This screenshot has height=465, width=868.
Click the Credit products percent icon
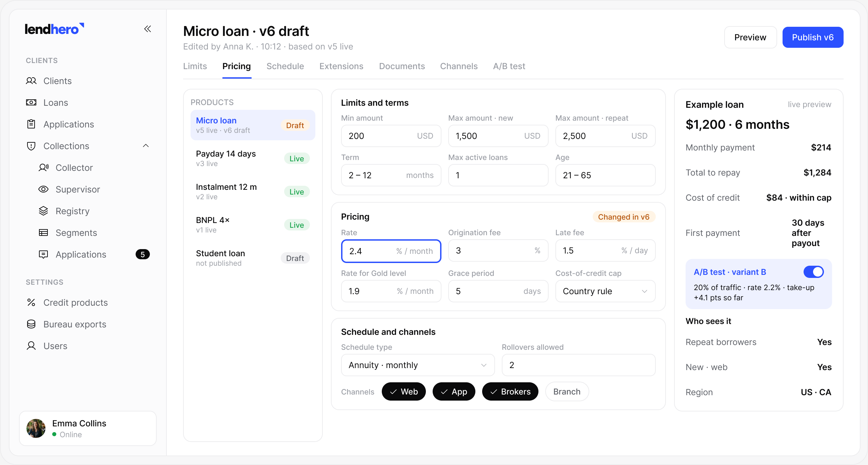click(x=31, y=303)
